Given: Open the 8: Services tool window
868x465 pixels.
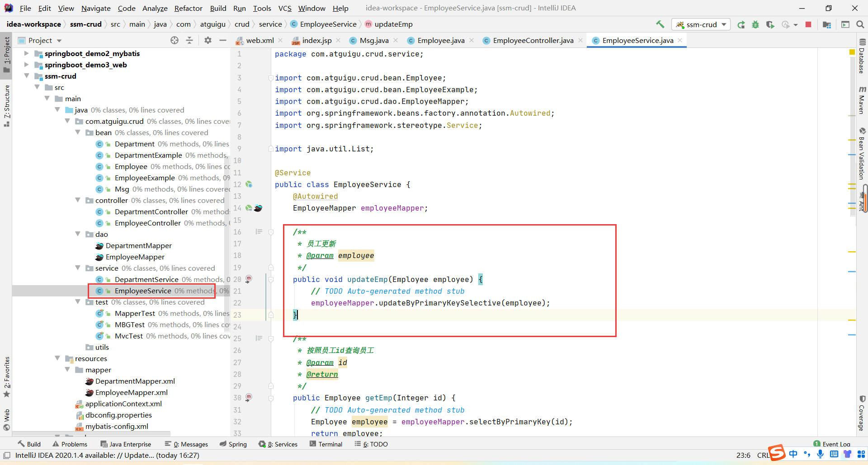Looking at the screenshot, I should coord(278,444).
